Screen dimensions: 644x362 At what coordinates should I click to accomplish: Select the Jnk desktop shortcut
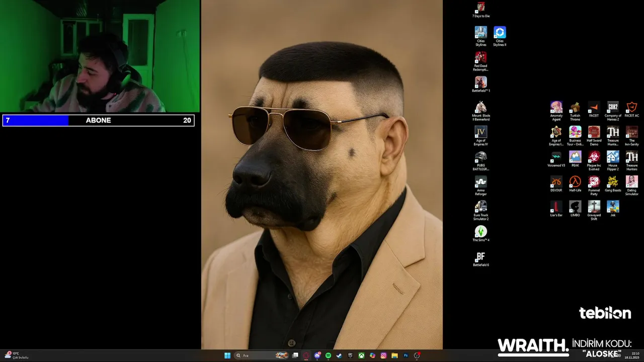tap(613, 208)
